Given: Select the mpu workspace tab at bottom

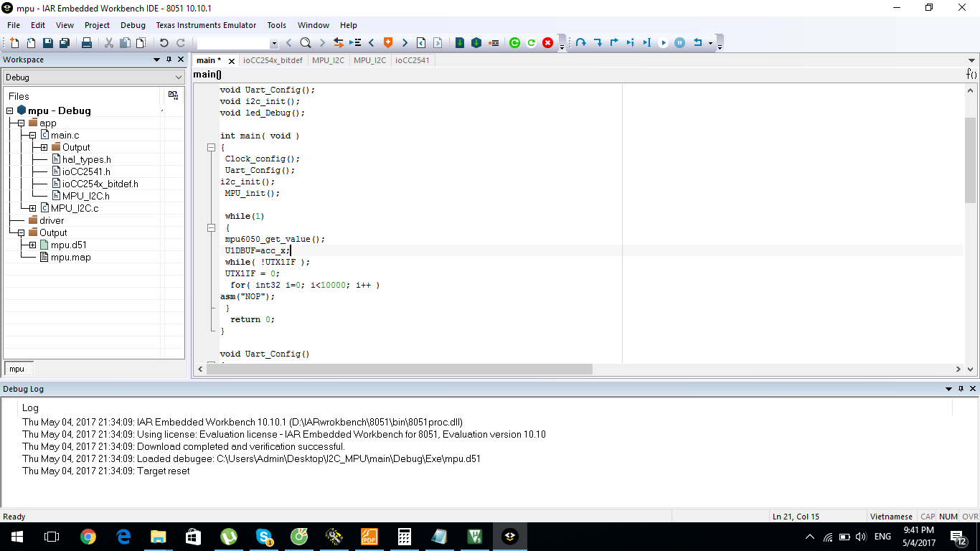Looking at the screenshot, I should pos(17,369).
